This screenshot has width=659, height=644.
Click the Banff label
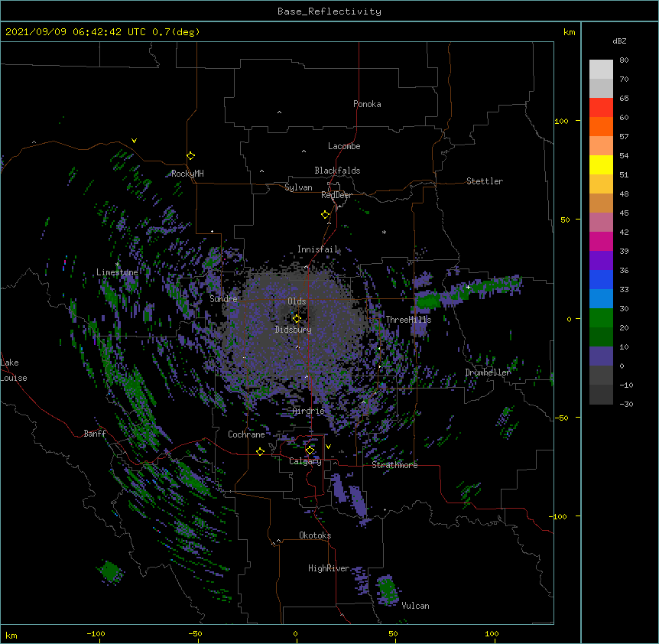pos(95,434)
